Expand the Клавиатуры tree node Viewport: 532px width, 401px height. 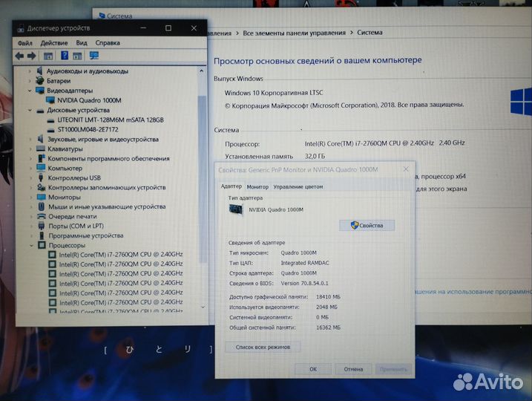tap(30, 149)
